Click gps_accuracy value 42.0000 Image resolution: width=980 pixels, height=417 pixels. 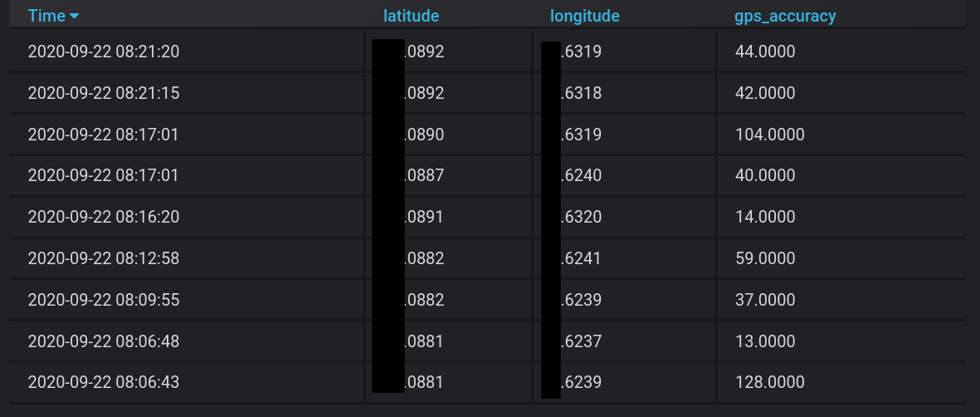click(x=766, y=93)
